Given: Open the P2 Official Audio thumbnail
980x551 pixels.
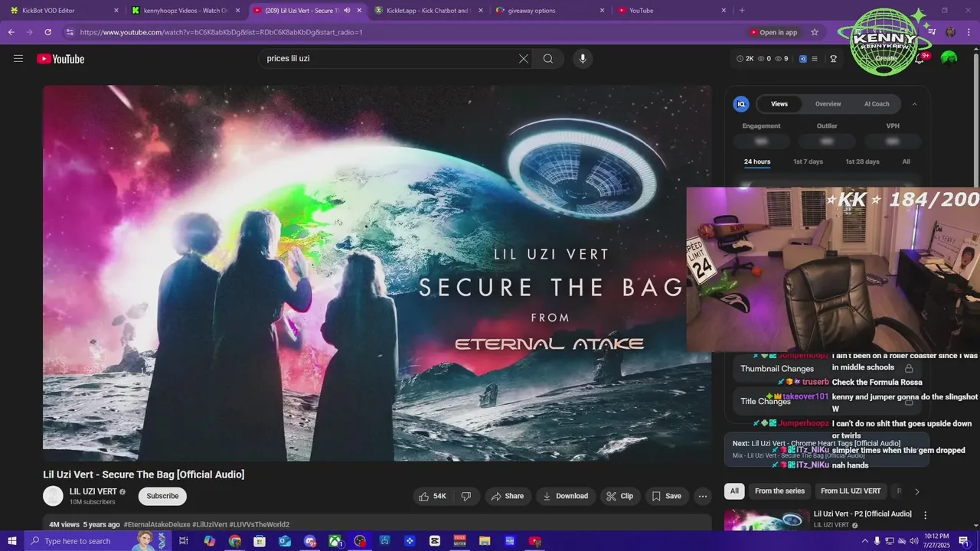Looking at the screenshot, I should click(766, 520).
